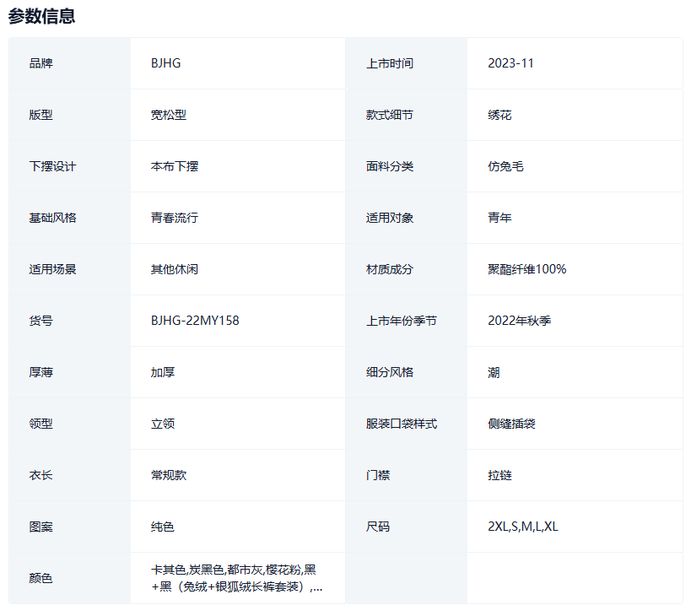Click the 版型 value 宽松型
Viewport: 691px width, 616px height.
tap(168, 115)
